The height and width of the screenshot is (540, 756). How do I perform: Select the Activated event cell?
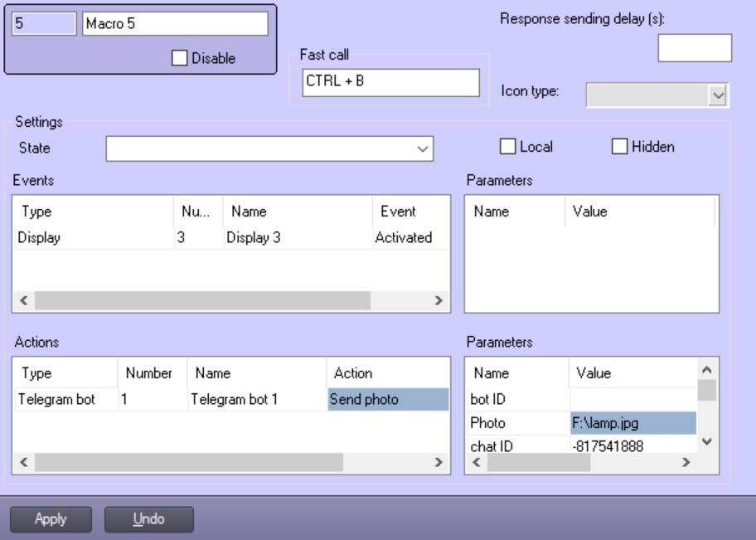(411, 237)
